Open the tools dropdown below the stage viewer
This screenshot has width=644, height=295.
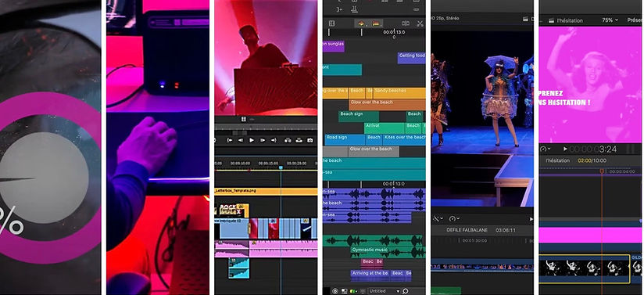pos(438,218)
